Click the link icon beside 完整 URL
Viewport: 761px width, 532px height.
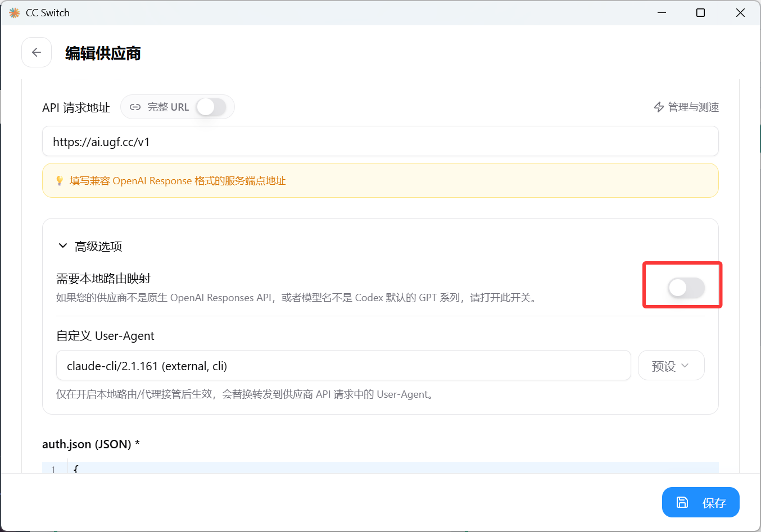pyautogui.click(x=135, y=107)
